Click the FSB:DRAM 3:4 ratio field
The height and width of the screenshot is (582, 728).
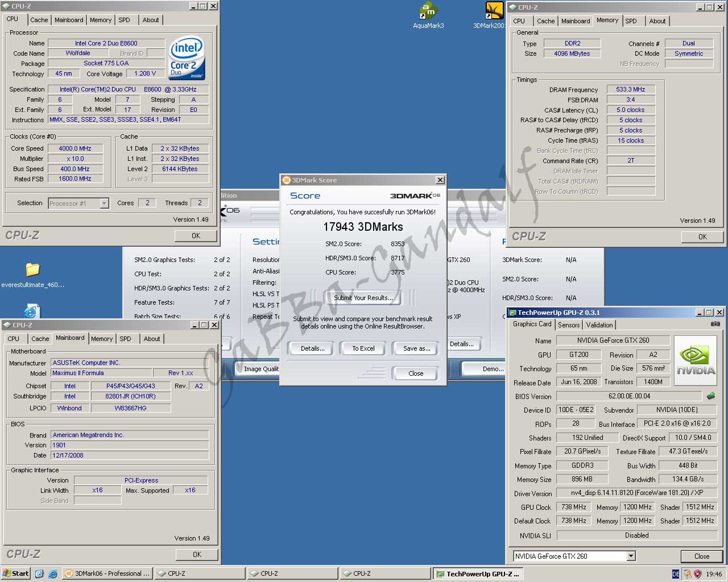tap(631, 99)
